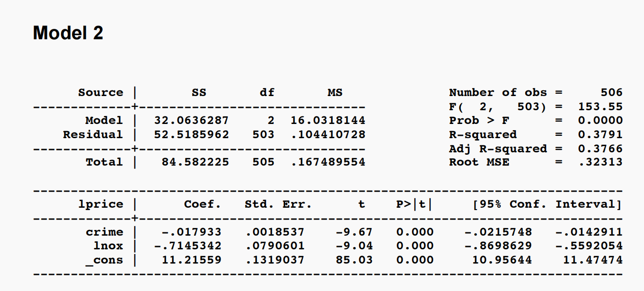Select the df column header
The height and width of the screenshot is (291, 644).
[x=266, y=92]
